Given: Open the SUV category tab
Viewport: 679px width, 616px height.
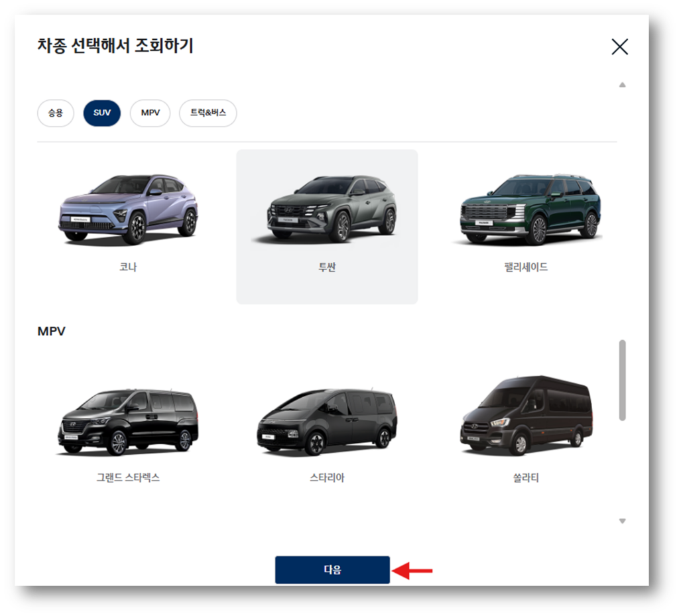Looking at the screenshot, I should coord(101,113).
